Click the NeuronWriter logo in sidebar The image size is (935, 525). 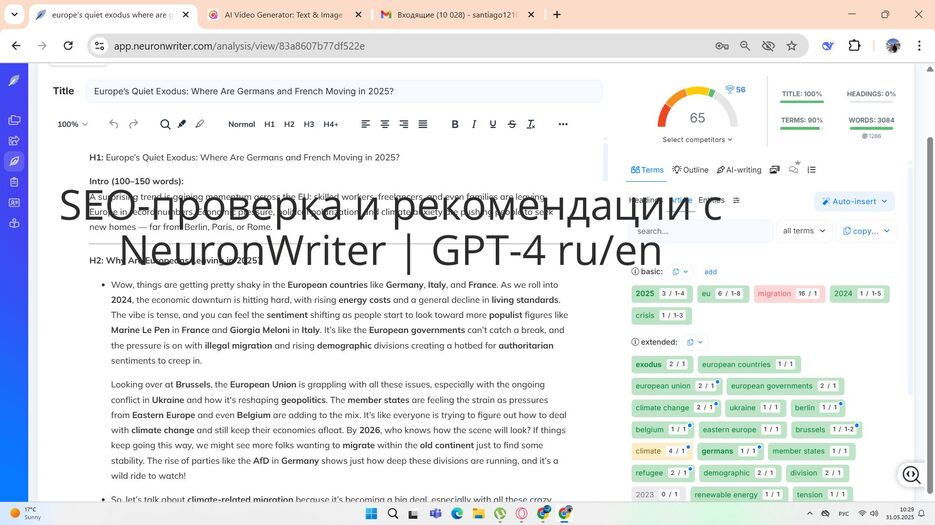14,81
